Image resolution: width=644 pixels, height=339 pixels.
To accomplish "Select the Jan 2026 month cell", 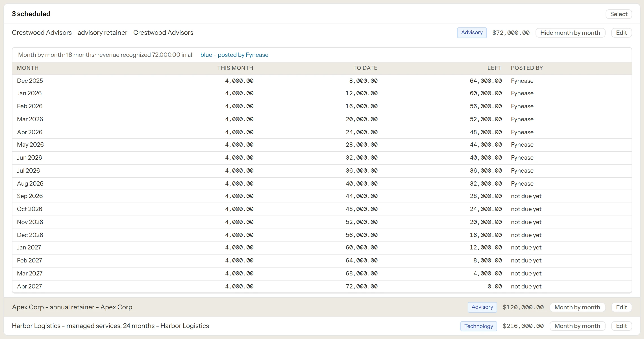I will click(29, 93).
